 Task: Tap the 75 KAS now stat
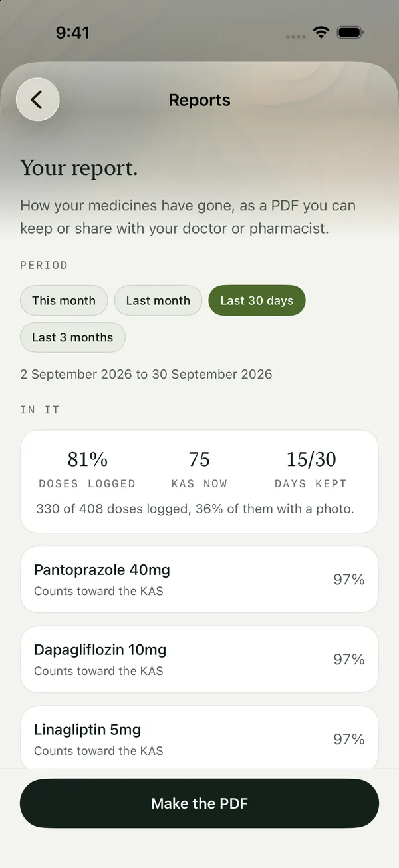199,469
